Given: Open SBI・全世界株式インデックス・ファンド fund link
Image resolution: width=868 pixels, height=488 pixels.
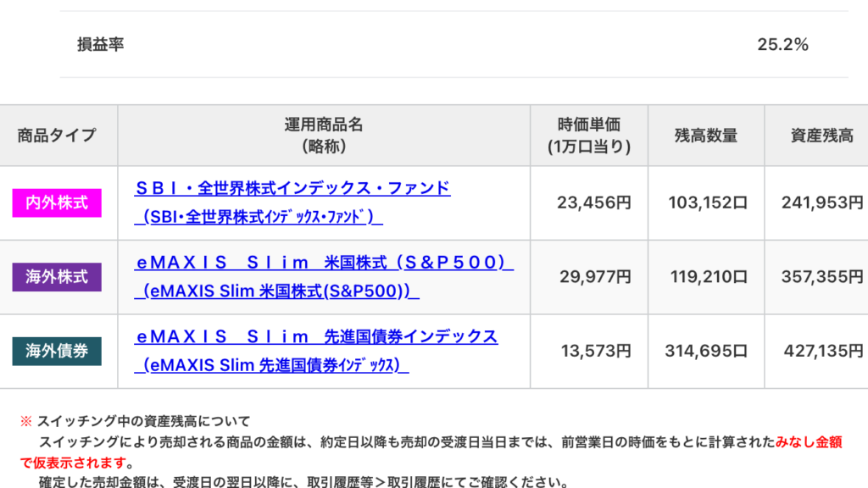Looking at the screenshot, I should [292, 188].
